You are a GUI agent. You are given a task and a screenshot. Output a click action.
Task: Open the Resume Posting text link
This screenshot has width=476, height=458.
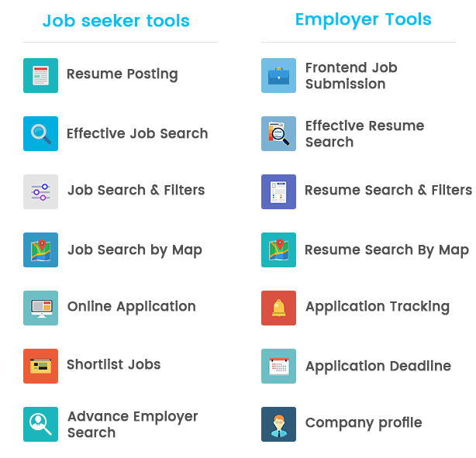(x=122, y=74)
